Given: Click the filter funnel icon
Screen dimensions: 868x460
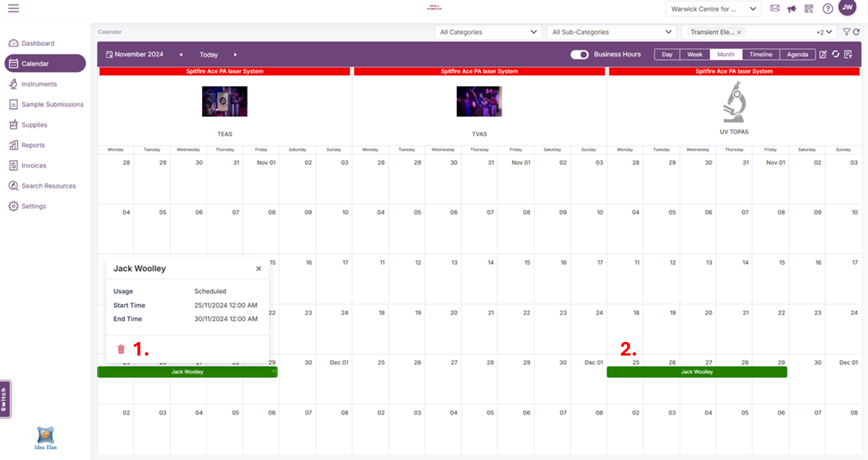Looking at the screenshot, I should click(846, 32).
